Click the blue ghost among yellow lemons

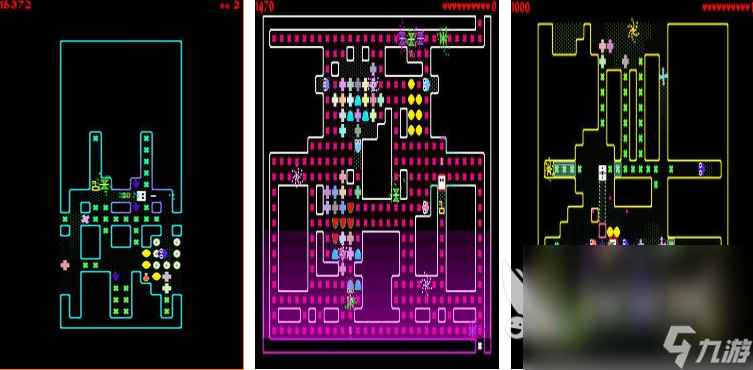tap(162, 253)
